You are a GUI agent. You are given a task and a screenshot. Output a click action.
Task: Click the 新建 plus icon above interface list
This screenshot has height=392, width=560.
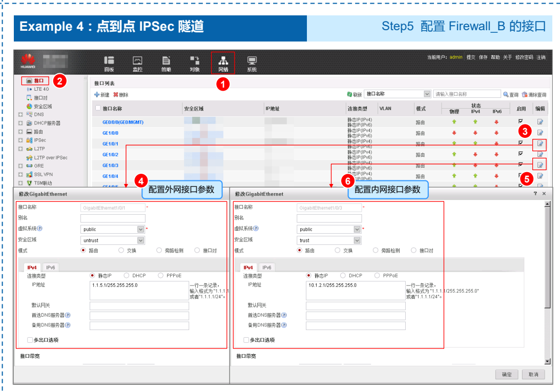point(97,95)
